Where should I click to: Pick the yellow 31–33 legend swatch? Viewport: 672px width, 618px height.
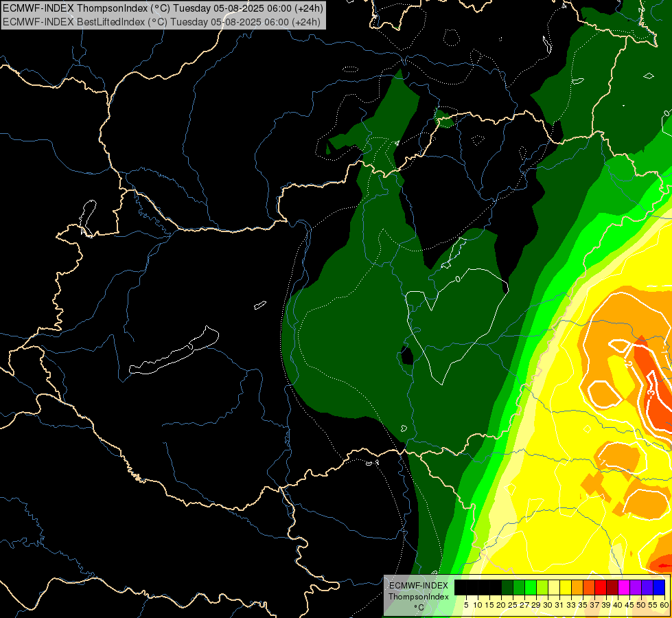[566, 588]
